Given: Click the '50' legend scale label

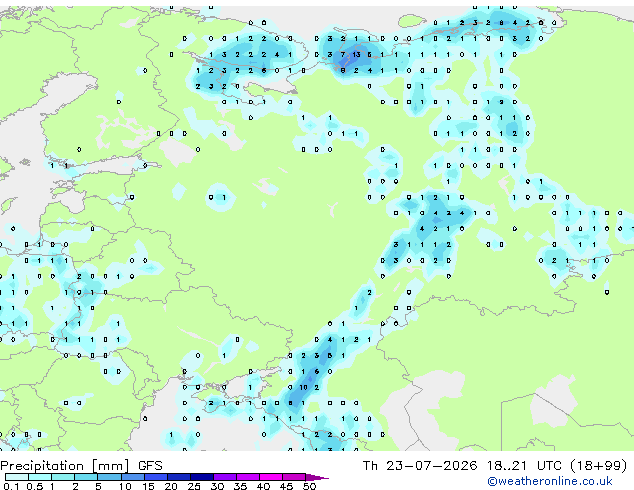Looking at the screenshot, I should 309,486.
